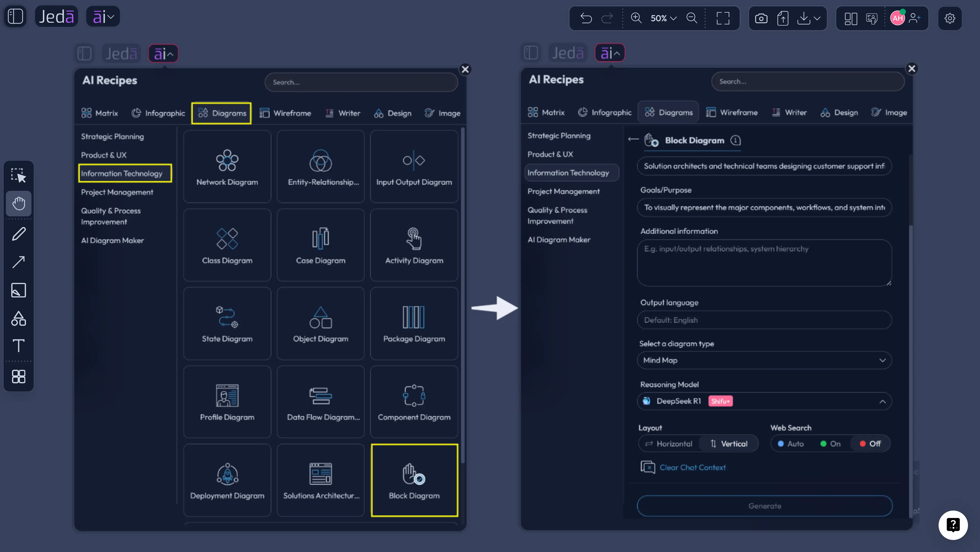Click the Goals/Purpose input field

tap(764, 207)
